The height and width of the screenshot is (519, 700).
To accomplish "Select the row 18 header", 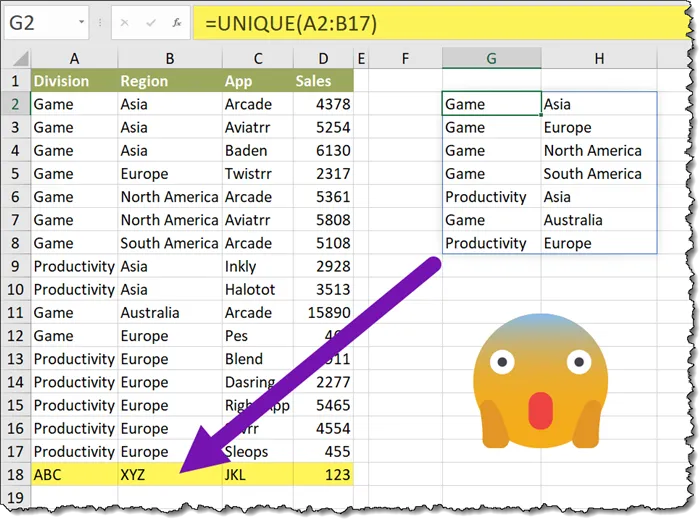I will pos(15,475).
